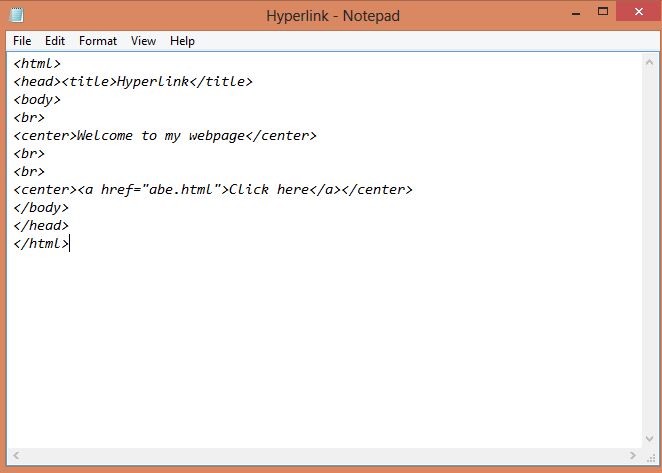Click the first <br> line under <body>
Image resolution: width=662 pixels, height=473 pixels.
[x=29, y=117]
